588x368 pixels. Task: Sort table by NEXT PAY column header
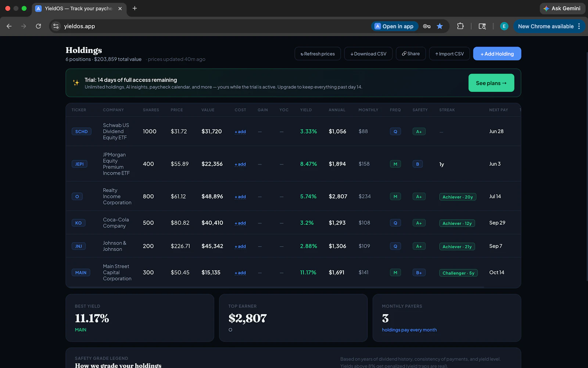pos(499,110)
